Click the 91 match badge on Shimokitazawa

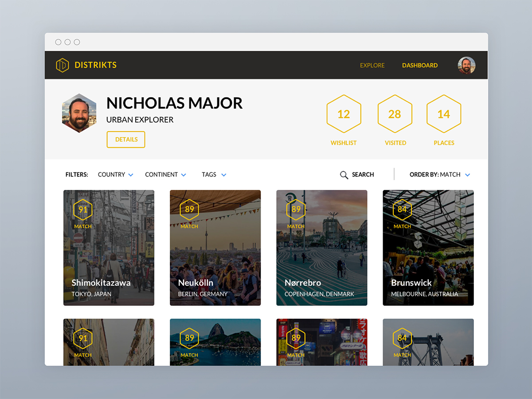point(83,210)
